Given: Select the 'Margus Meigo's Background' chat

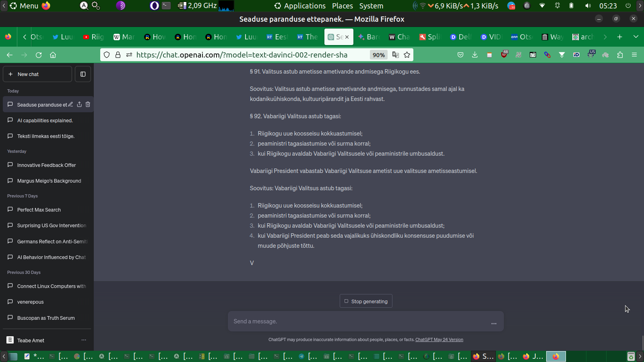Looking at the screenshot, I should (x=48, y=181).
